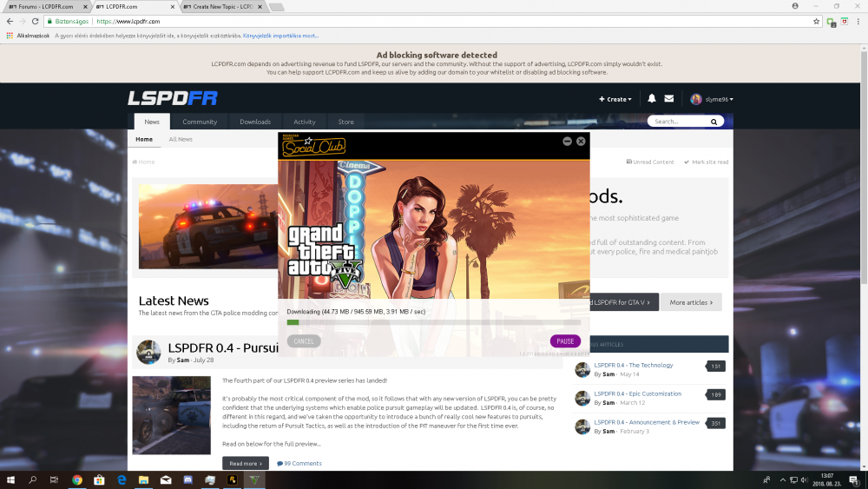Click the Chrome address bar URL
The image size is (868, 489).
[x=128, y=21]
